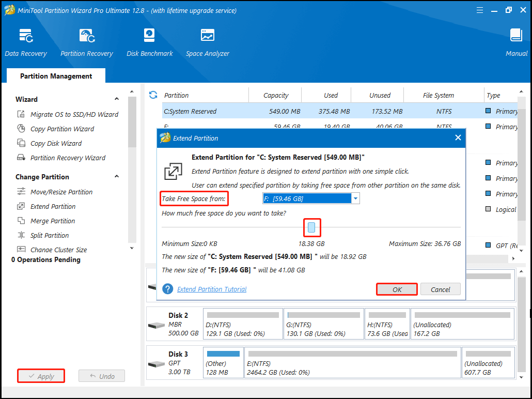The height and width of the screenshot is (399, 532).
Task: Click the help question mark icon
Action: click(x=168, y=289)
